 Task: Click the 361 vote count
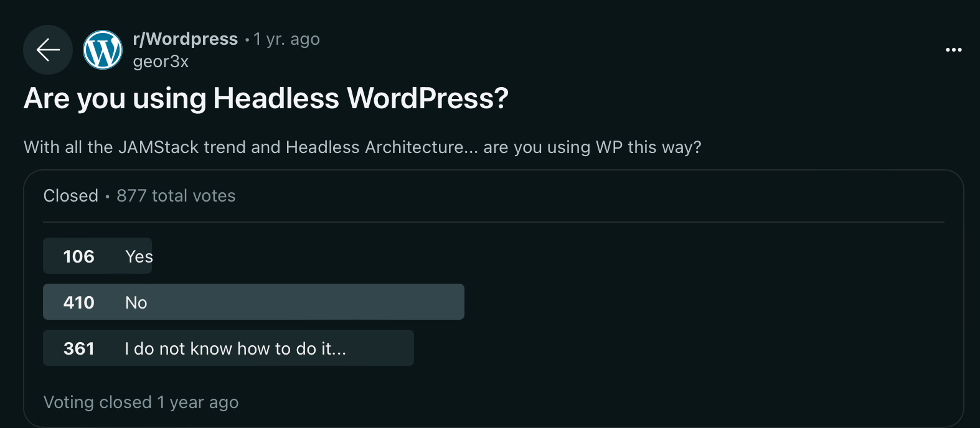click(x=79, y=348)
